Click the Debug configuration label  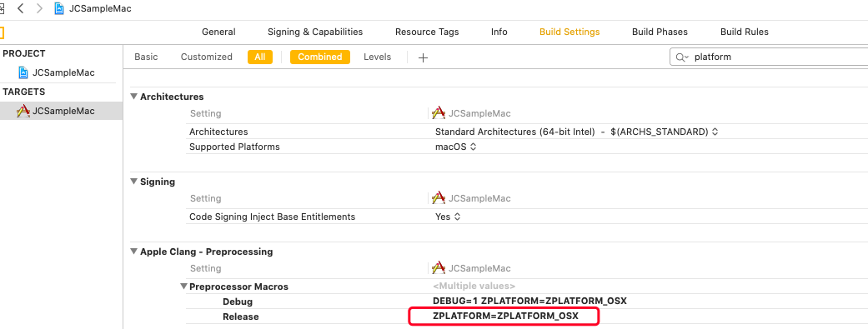point(238,302)
